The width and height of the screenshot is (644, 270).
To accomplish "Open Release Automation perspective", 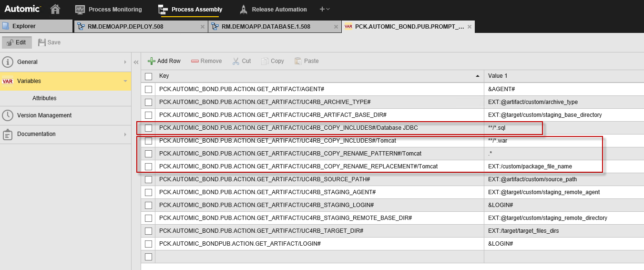I will [273, 9].
